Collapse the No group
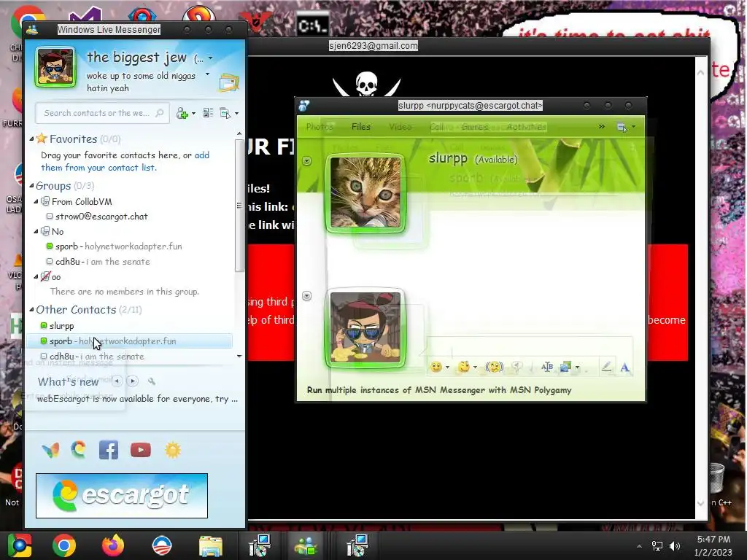This screenshot has width=747, height=560. (x=36, y=231)
